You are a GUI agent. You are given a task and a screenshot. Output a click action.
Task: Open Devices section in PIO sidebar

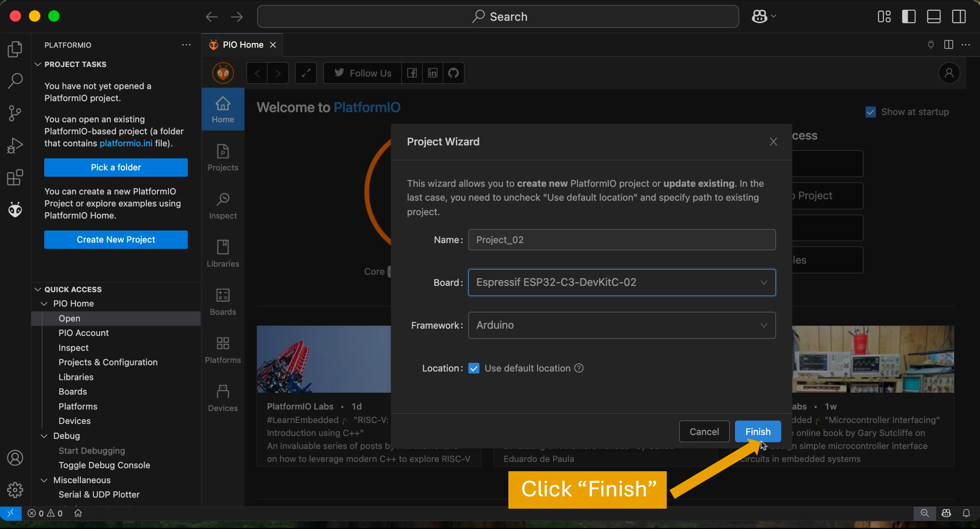click(223, 398)
